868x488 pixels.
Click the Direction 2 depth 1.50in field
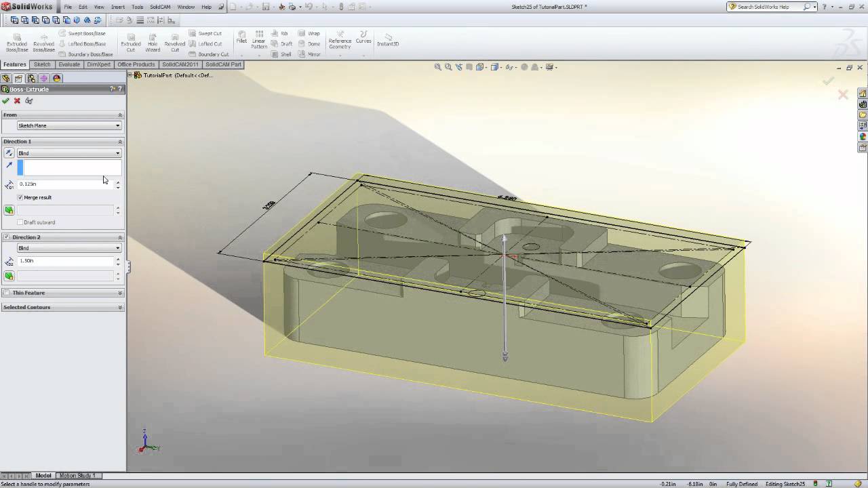(x=65, y=261)
